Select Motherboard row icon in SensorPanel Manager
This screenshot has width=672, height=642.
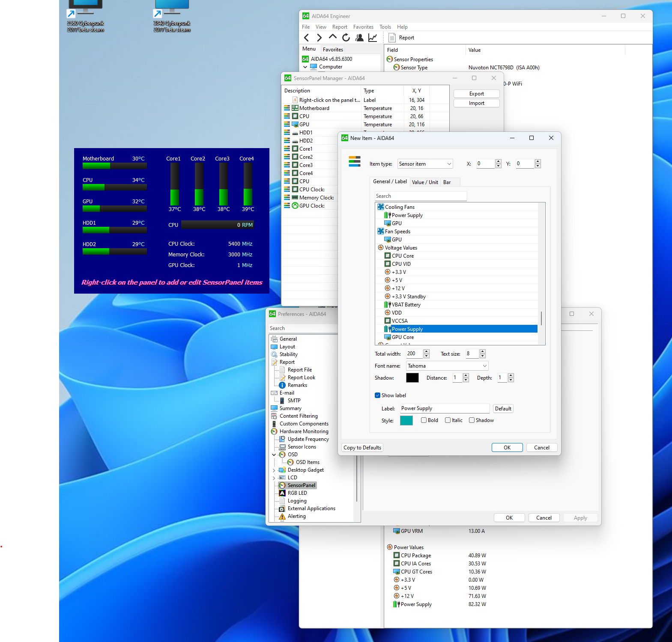[x=295, y=108]
